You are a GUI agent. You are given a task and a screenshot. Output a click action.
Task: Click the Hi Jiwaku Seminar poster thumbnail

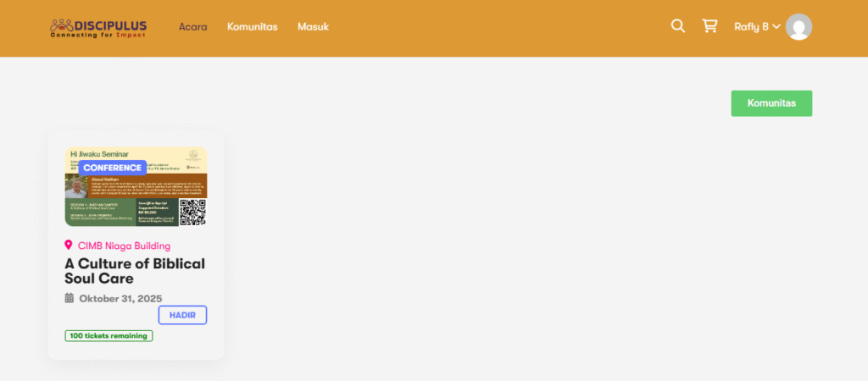(136, 186)
